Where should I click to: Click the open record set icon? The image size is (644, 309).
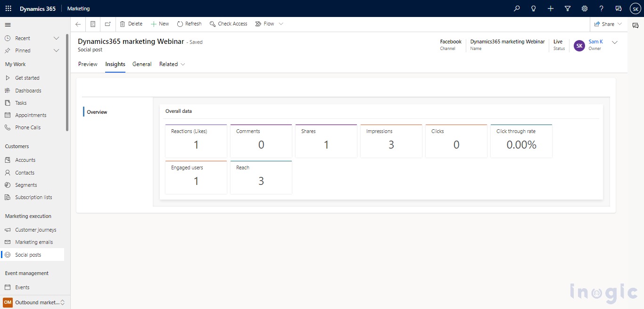pyautogui.click(x=93, y=24)
